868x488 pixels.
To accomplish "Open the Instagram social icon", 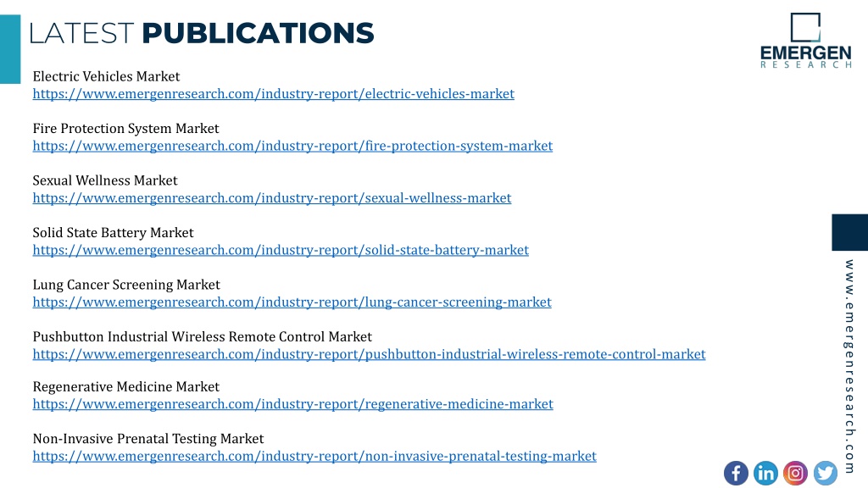I will tap(795, 473).
